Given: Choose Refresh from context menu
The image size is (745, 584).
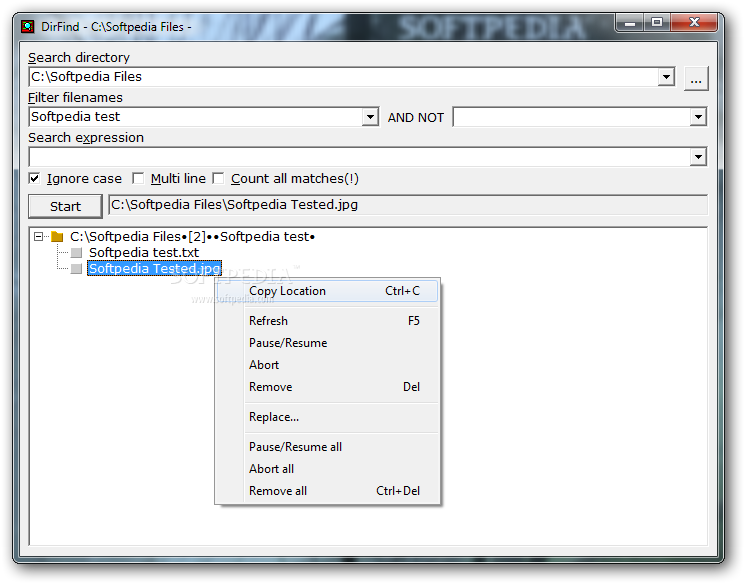Looking at the screenshot, I should point(327,321).
